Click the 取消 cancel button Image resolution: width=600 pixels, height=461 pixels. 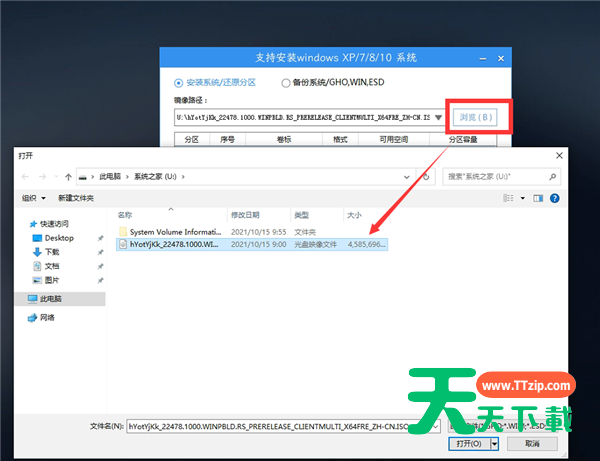pos(532,443)
